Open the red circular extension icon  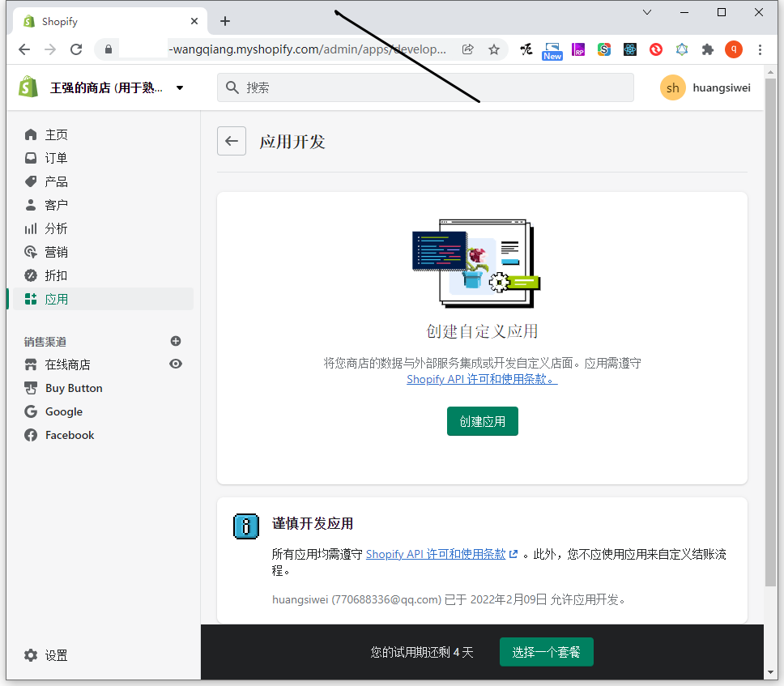656,49
